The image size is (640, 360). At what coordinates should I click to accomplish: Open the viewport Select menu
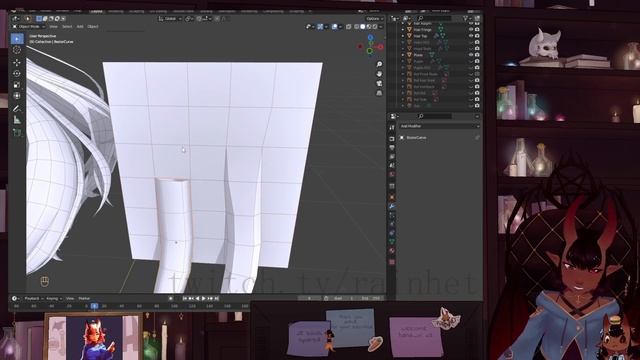pyautogui.click(x=67, y=27)
